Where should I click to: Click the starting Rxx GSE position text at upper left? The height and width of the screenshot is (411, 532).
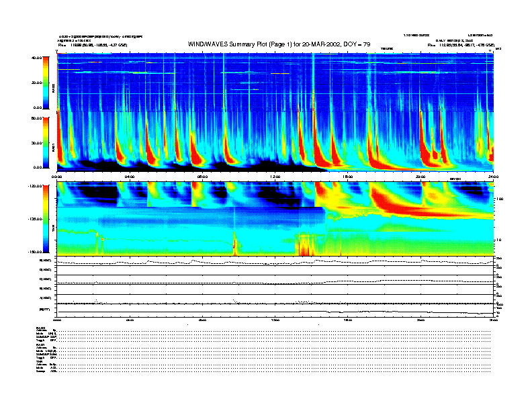click(x=92, y=45)
